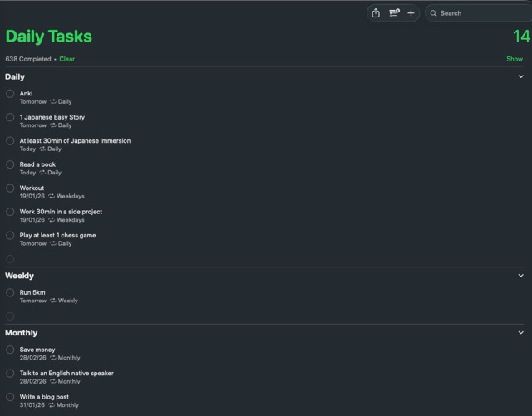Click the plus icon to add a reminder
This screenshot has width=532, height=416.
pyautogui.click(x=411, y=13)
